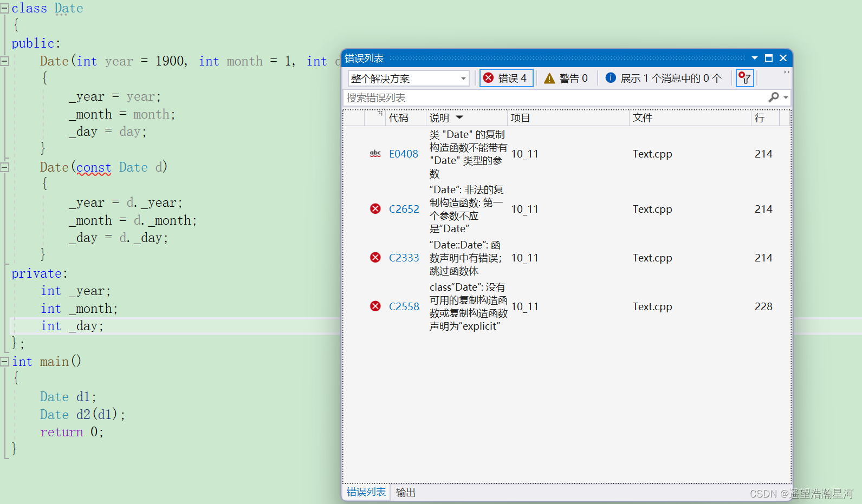Click the underlined 'const' keyword in the code
Screen dimensions: 862x504
94,167
